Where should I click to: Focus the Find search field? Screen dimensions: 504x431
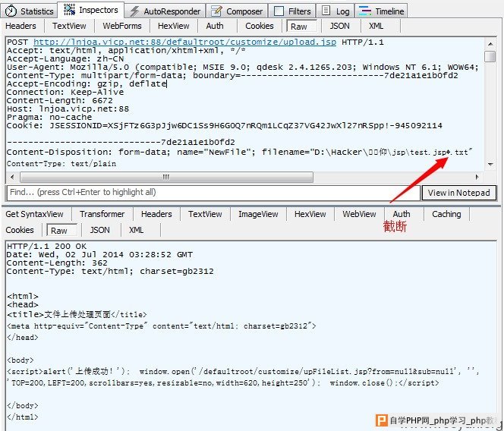point(213,193)
